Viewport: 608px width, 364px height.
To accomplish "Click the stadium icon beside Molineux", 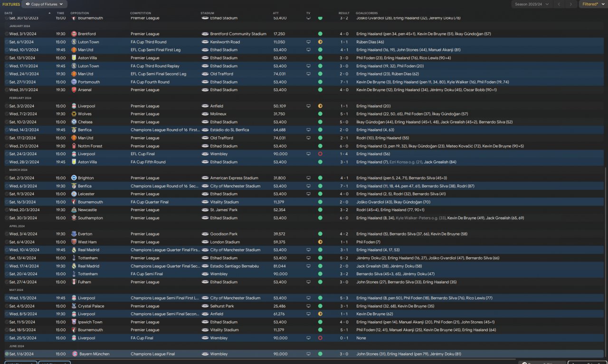I will tap(205, 114).
